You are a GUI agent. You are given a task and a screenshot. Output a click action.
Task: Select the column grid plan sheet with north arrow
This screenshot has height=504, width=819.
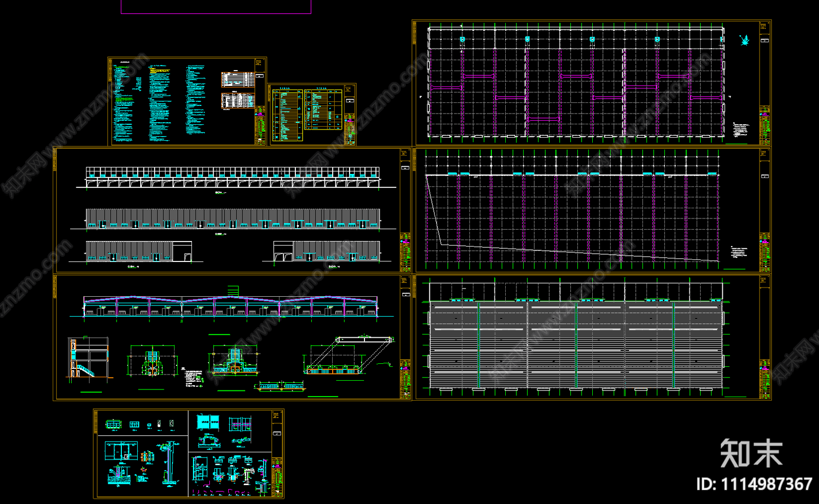coord(591,83)
